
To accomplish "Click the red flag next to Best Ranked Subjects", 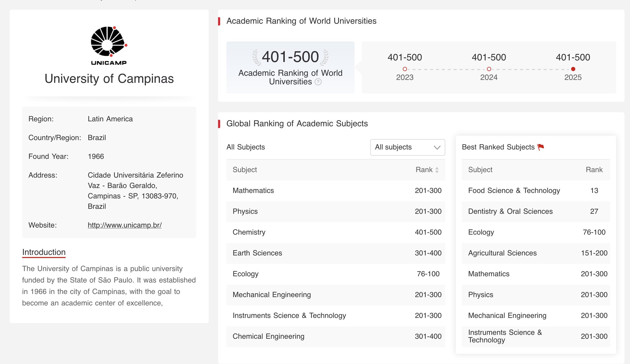I will (x=541, y=147).
